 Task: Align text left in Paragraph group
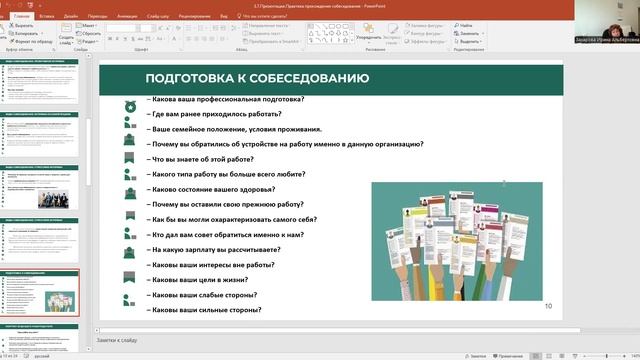pos(189,39)
